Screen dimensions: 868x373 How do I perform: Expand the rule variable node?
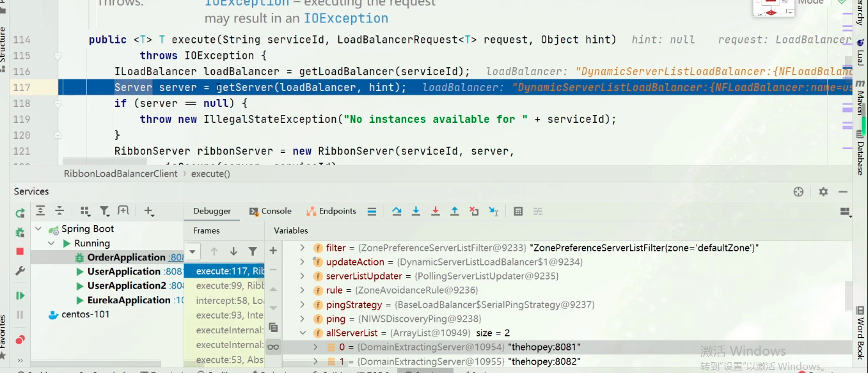click(x=303, y=290)
